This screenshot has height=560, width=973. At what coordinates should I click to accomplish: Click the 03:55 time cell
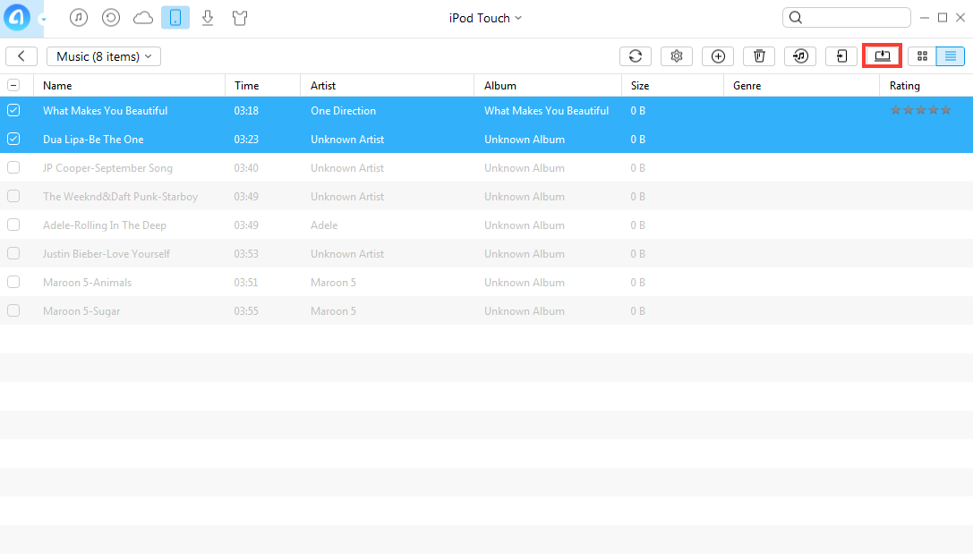tap(246, 310)
